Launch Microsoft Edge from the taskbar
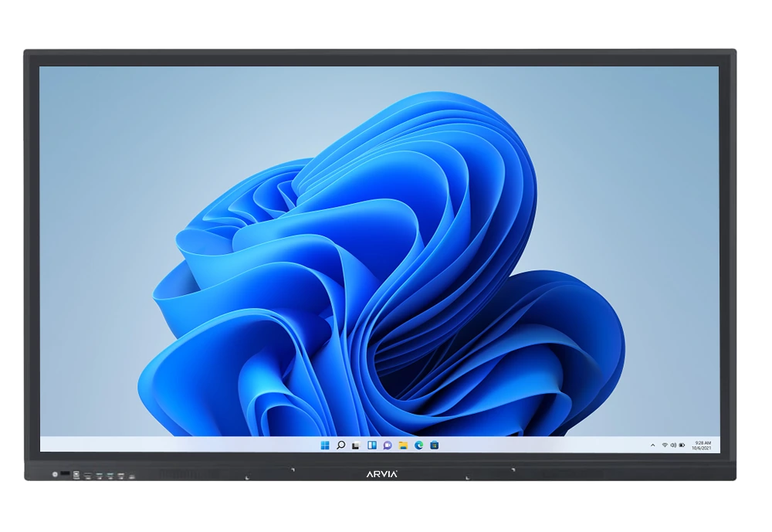 419,446
